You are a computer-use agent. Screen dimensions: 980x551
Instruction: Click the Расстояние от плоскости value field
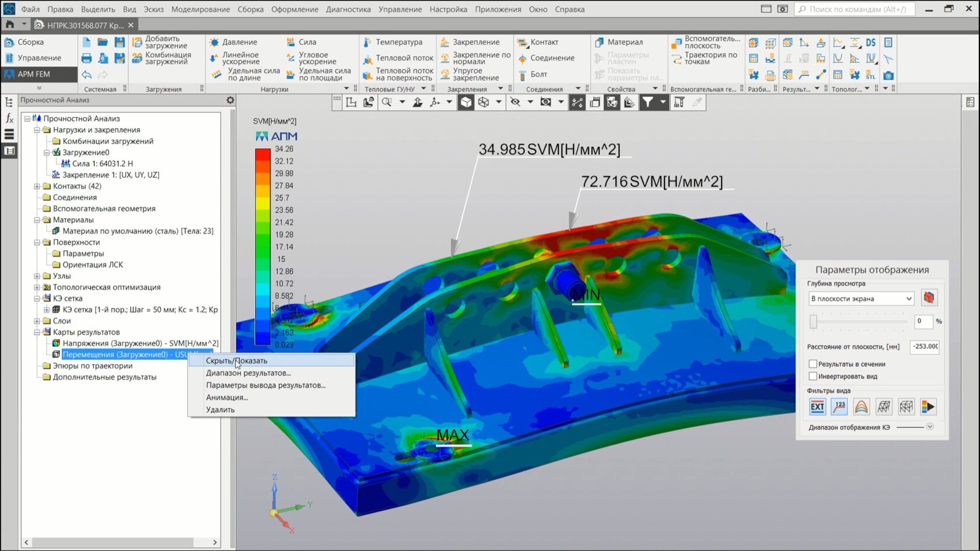(x=925, y=346)
